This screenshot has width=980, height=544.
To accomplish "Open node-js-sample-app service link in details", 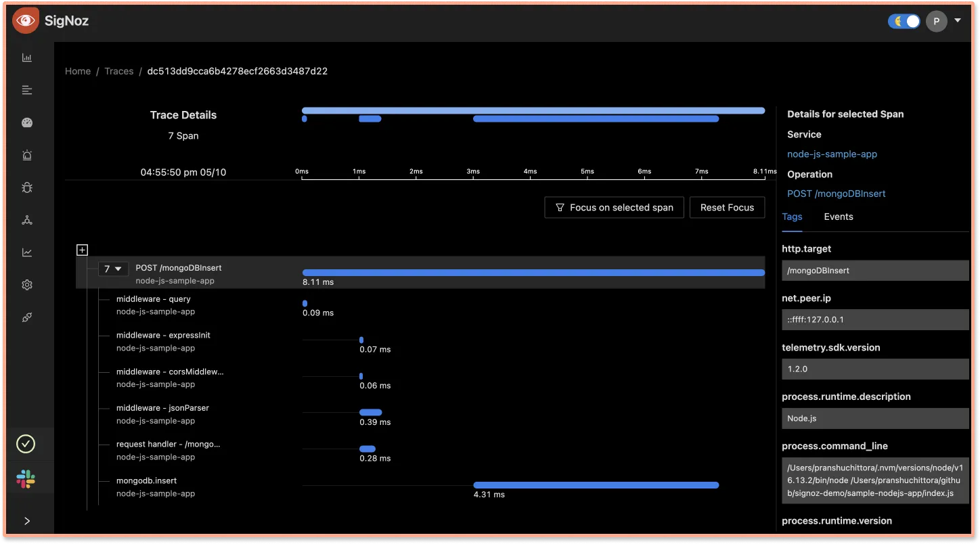I will point(832,154).
